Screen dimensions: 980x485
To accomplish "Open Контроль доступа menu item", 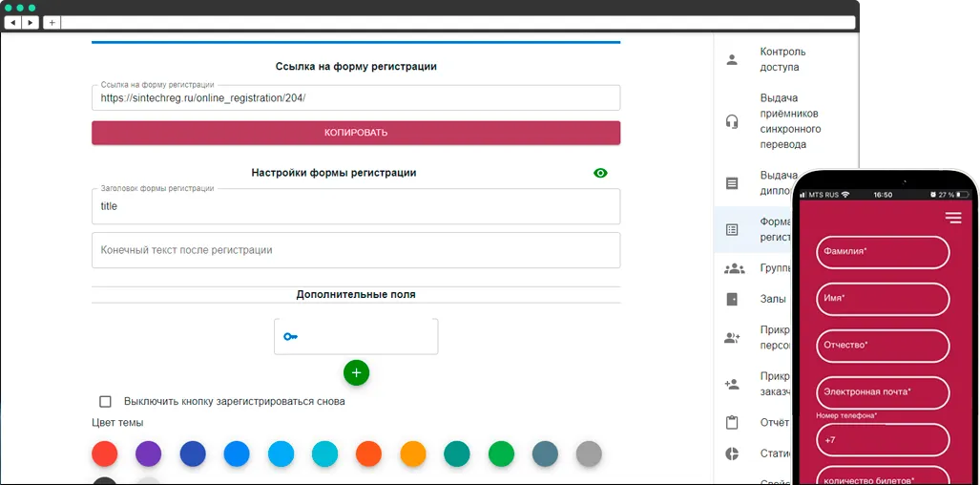I will tap(787, 59).
